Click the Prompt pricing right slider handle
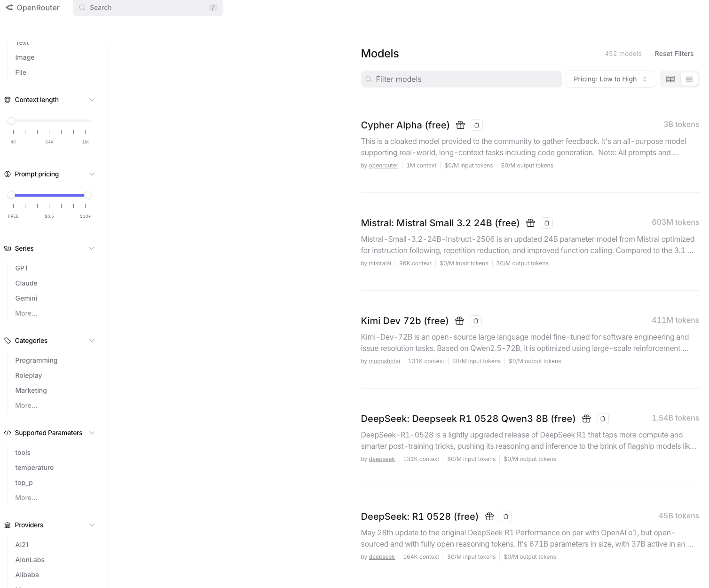The height and width of the screenshot is (588, 709). 88,195
